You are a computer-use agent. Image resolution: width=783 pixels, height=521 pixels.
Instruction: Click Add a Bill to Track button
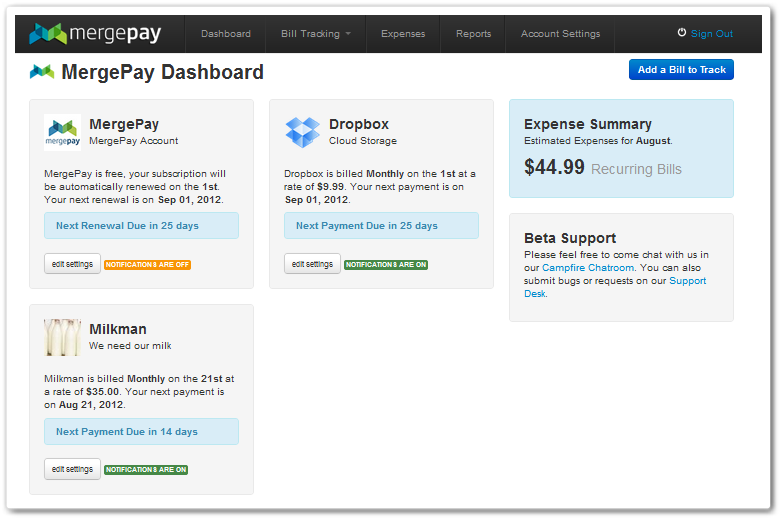tap(681, 70)
